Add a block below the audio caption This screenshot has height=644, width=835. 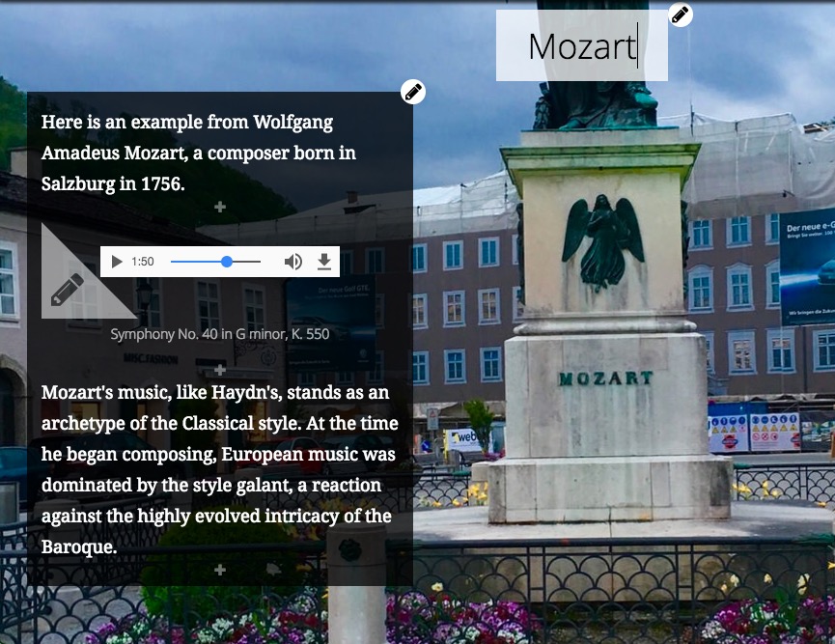(220, 369)
